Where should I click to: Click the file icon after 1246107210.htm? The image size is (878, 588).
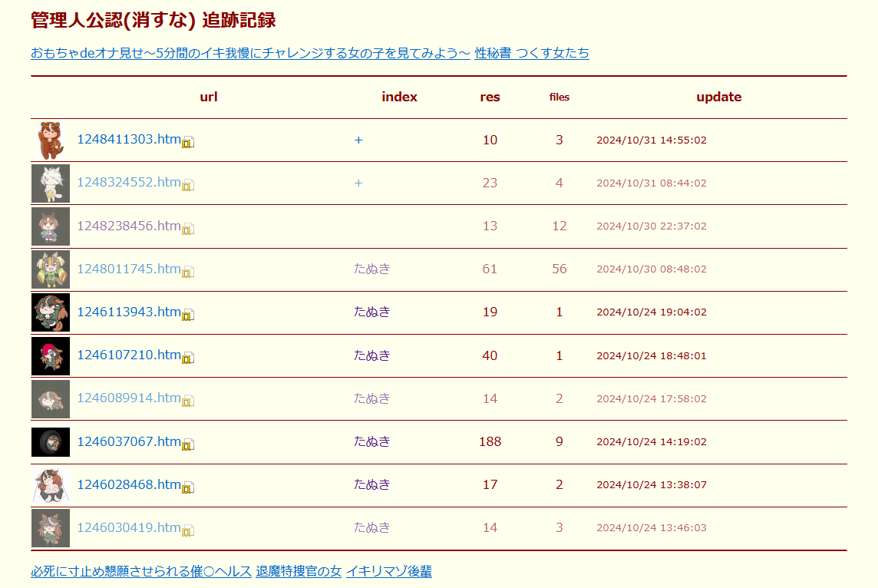click(188, 357)
